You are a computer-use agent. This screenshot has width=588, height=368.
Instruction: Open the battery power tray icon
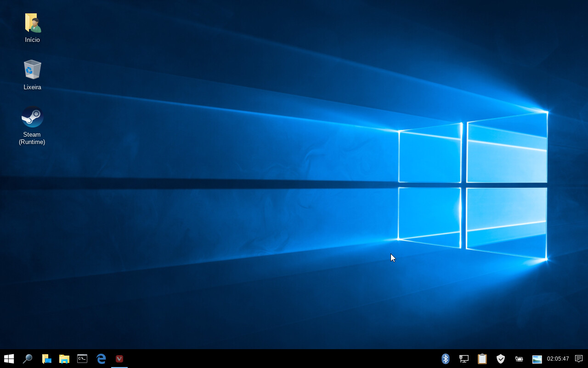point(519,359)
